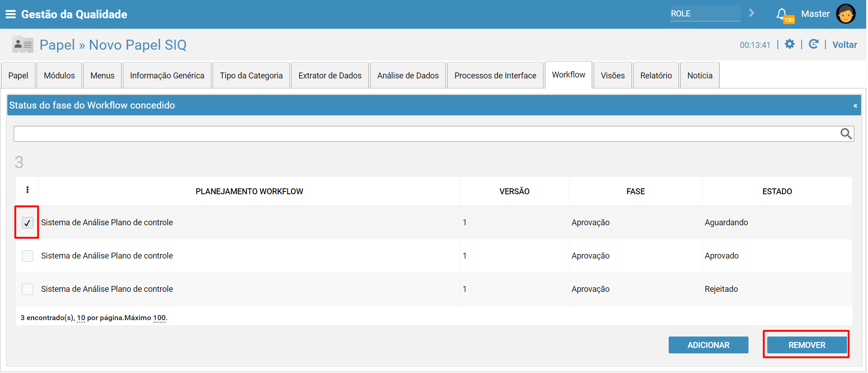Click the Papel card icon
The image size is (868, 373).
pyautogui.click(x=23, y=44)
